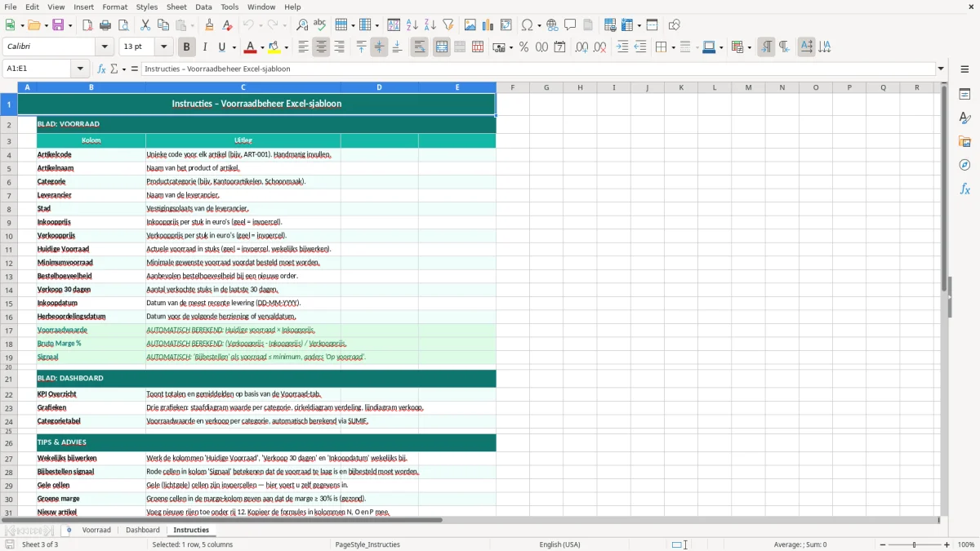Viewport: 980px width, 551px height.
Task: Insert a chart
Action: (x=488, y=25)
